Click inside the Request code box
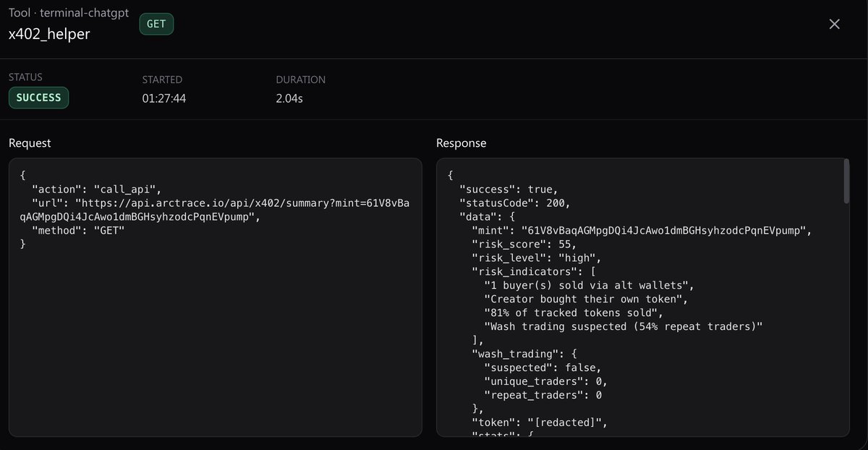The width and height of the screenshot is (868, 450). [x=215, y=297]
